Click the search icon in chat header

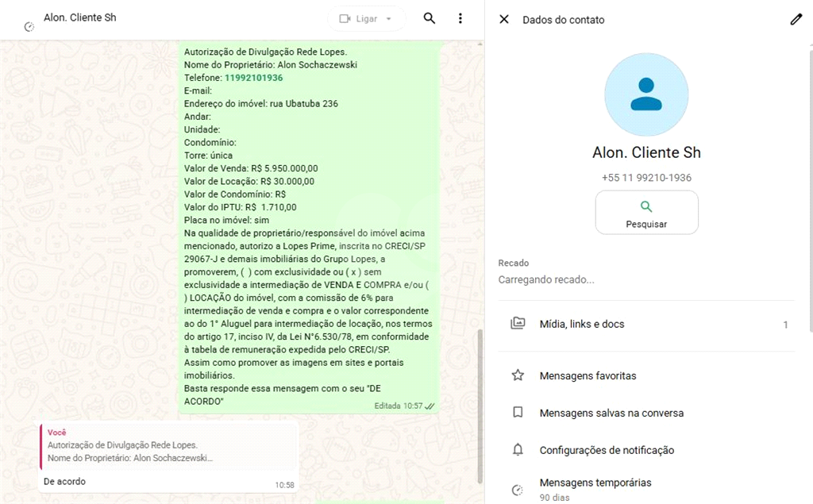(x=430, y=18)
